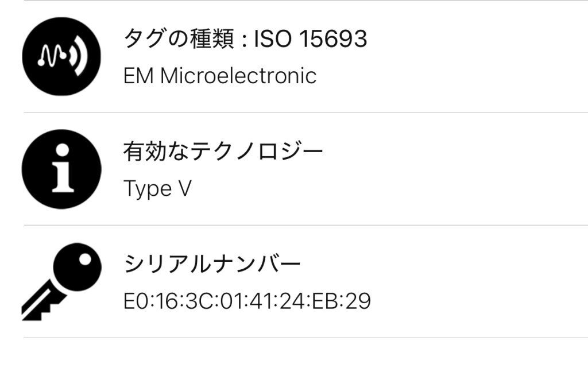
Task: Open the 有効なテクノロジー heading
Action: [223, 152]
